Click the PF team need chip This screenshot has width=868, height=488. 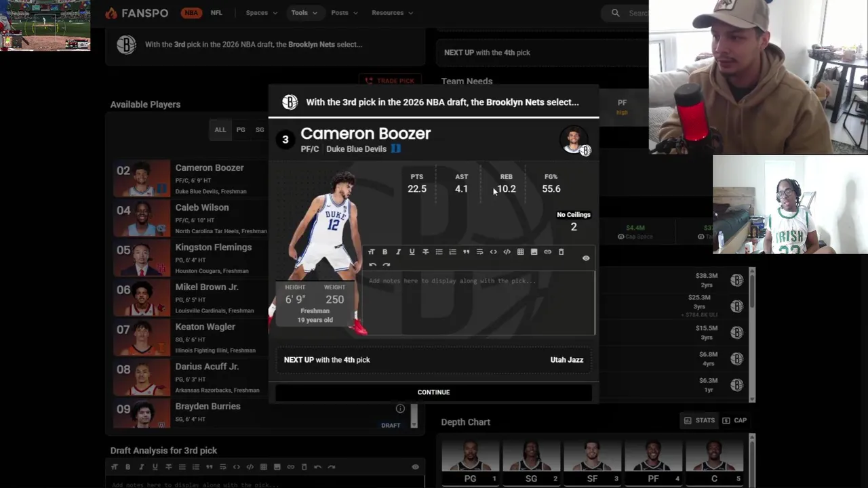(622, 106)
